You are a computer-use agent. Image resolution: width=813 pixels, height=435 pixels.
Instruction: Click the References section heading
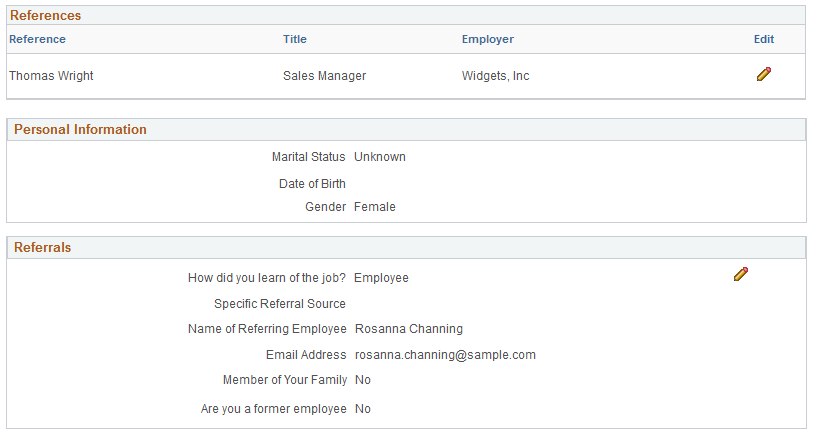46,16
